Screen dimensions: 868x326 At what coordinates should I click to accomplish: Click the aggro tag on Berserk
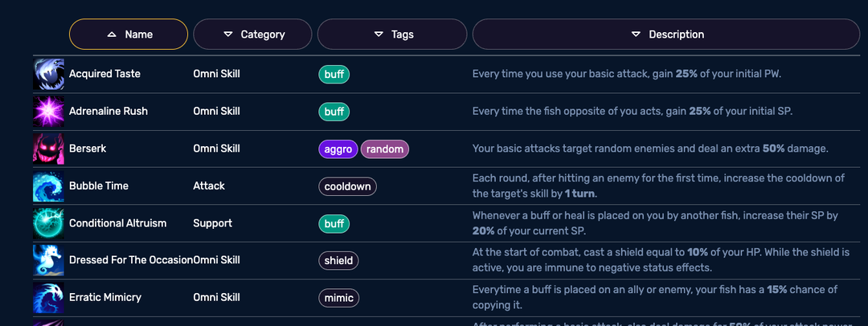pos(338,149)
